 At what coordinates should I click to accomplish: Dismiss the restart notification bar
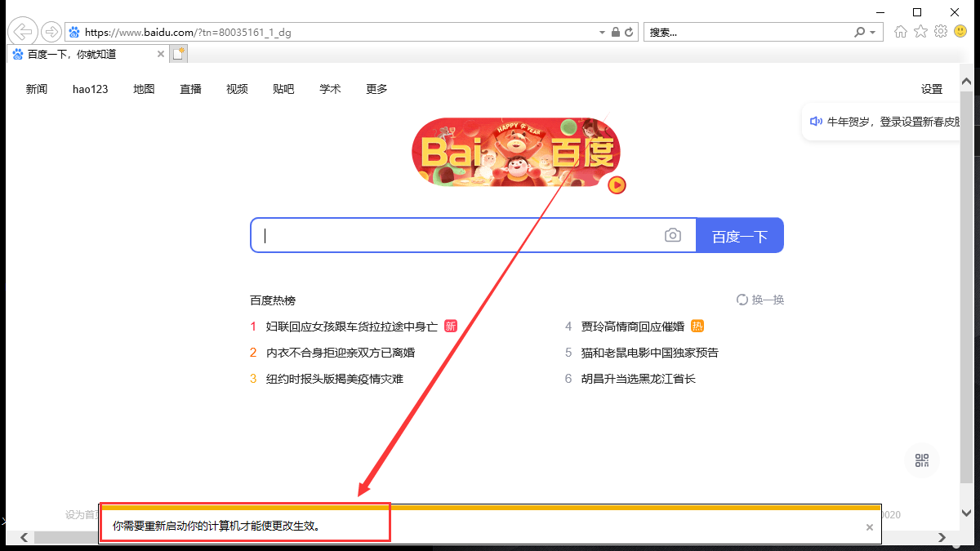pyautogui.click(x=870, y=527)
